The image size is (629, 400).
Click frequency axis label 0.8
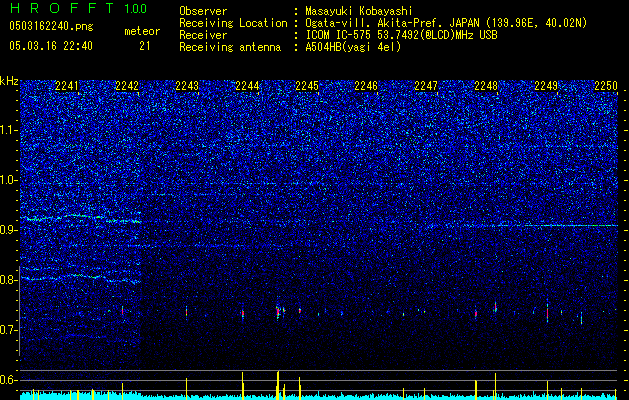coord(9,280)
